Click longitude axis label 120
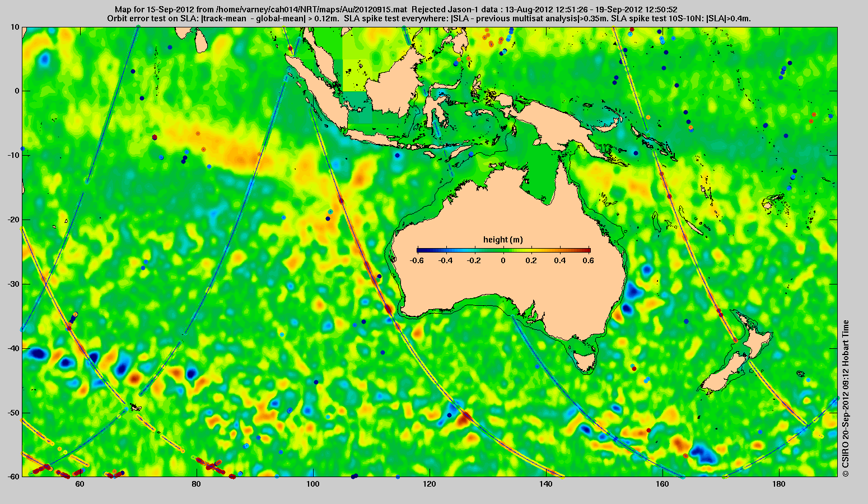The height and width of the screenshot is (504, 868). click(430, 484)
